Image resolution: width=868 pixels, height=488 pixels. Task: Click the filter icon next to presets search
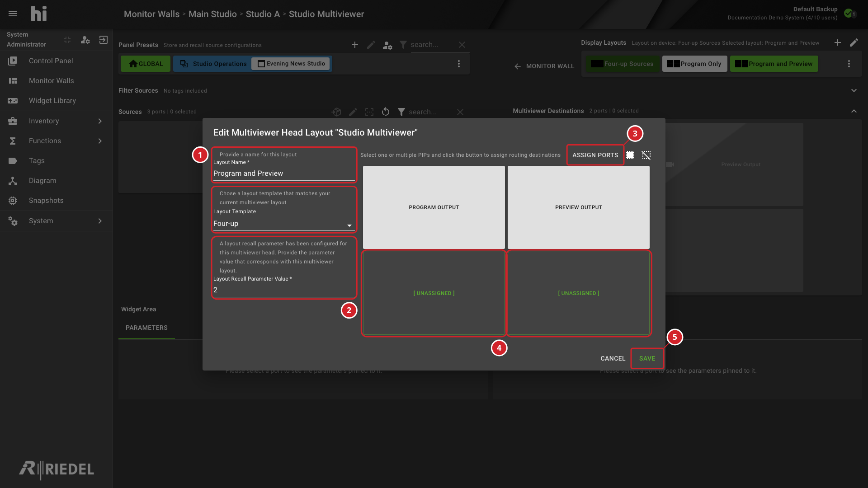[403, 45]
